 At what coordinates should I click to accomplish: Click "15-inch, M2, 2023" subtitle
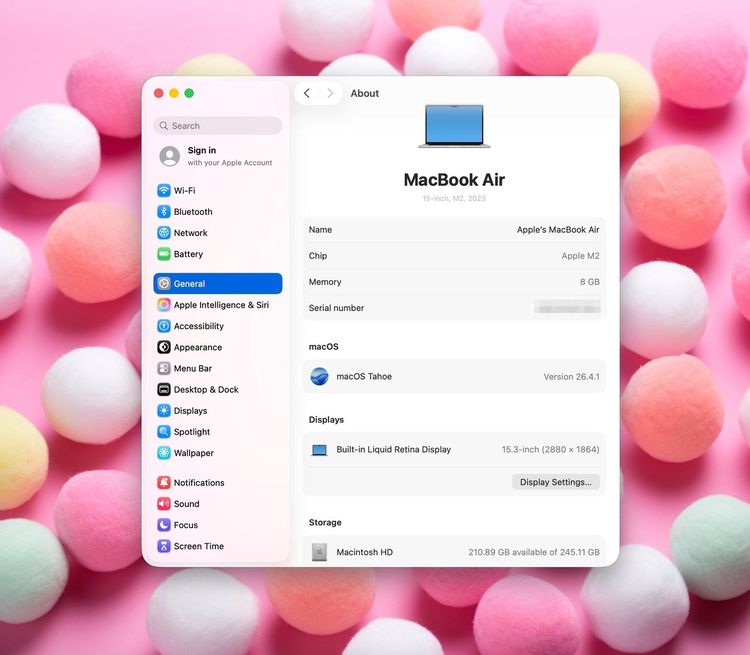[x=454, y=198]
